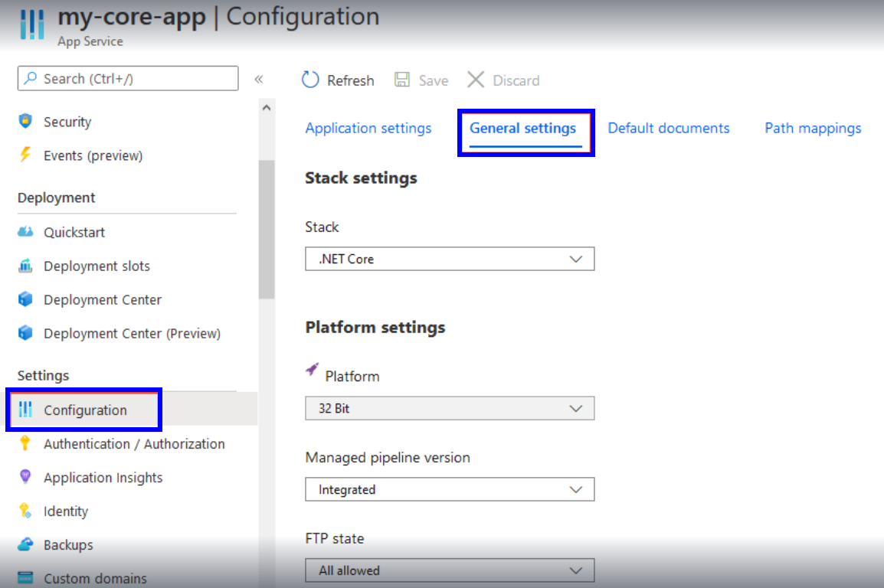The width and height of the screenshot is (884, 588).
Task: Click the sidebar scroll up arrow
Action: pyautogui.click(x=267, y=108)
